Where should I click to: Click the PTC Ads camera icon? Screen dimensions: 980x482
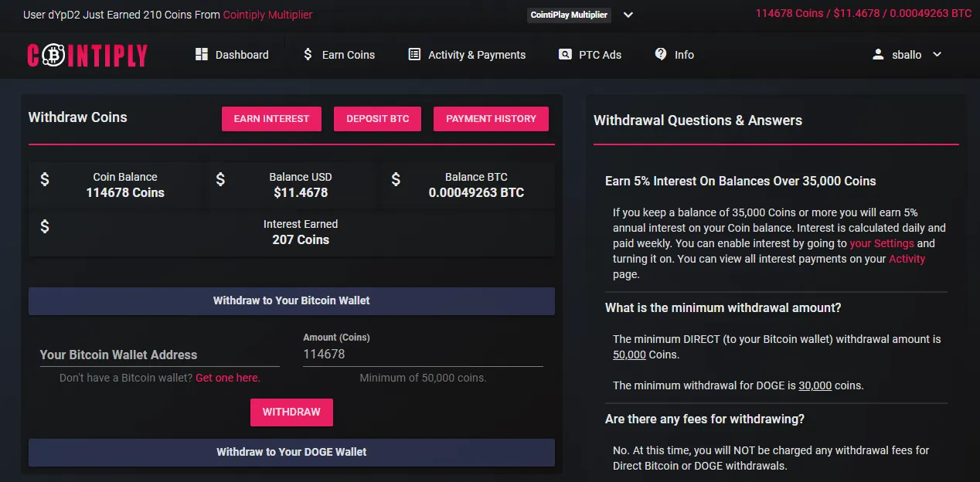click(565, 54)
